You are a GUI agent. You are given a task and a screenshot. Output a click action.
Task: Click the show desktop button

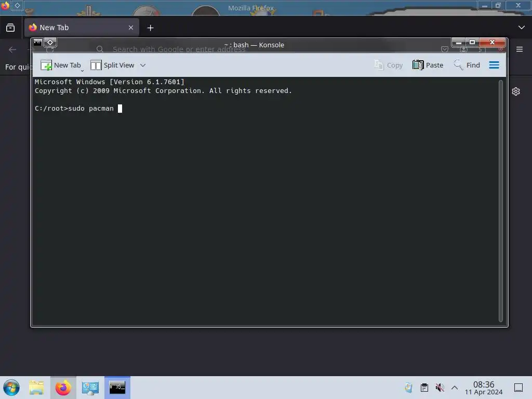point(518,388)
